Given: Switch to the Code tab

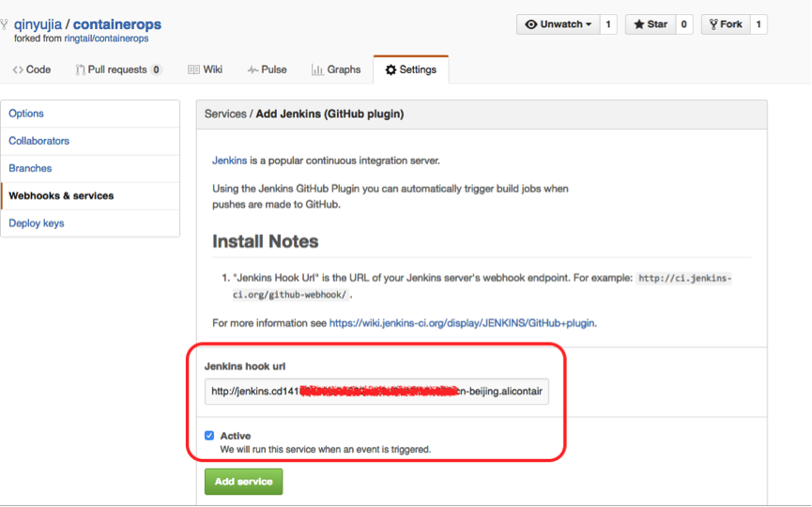Looking at the screenshot, I should (x=32, y=69).
